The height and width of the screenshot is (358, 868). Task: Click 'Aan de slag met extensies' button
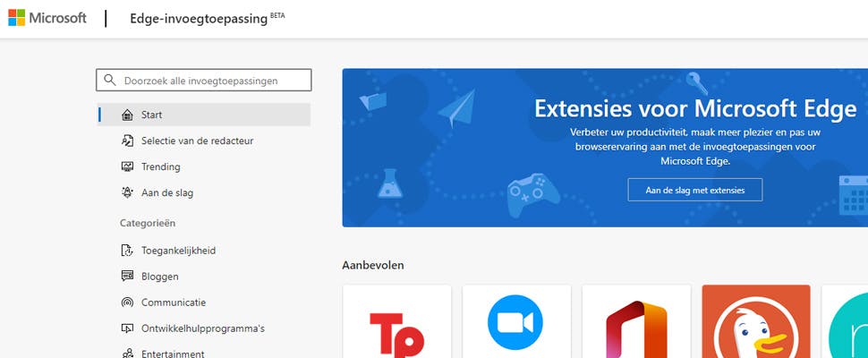694,190
